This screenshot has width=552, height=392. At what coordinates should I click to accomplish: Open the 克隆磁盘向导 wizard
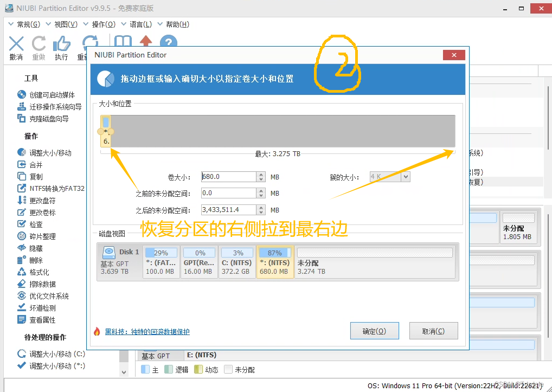click(43, 119)
